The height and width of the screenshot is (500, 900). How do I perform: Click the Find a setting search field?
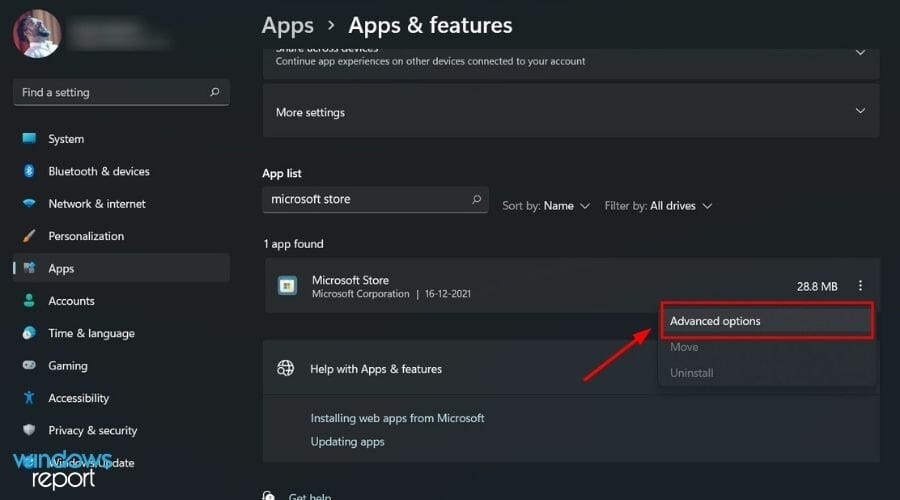click(x=121, y=92)
